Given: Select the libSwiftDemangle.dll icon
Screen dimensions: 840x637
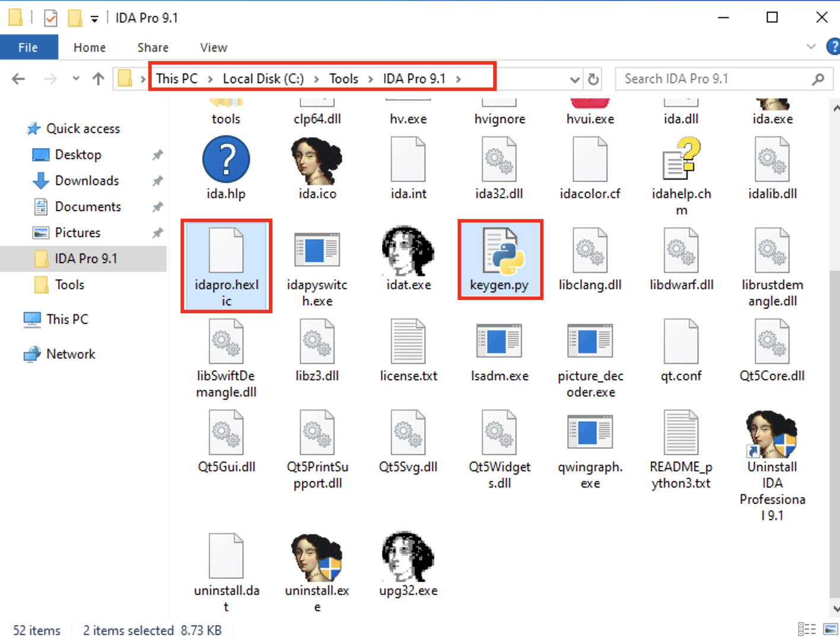Looking at the screenshot, I should (x=226, y=342).
